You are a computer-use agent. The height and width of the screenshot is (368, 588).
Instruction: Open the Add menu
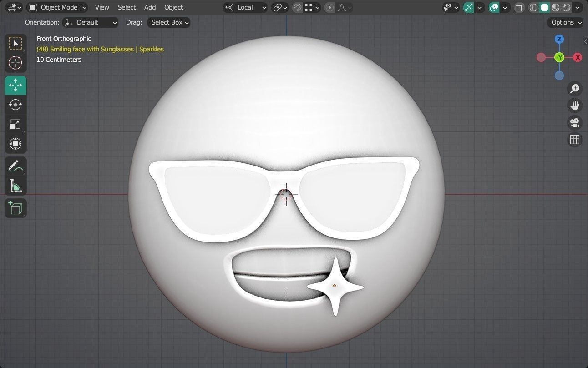(150, 7)
